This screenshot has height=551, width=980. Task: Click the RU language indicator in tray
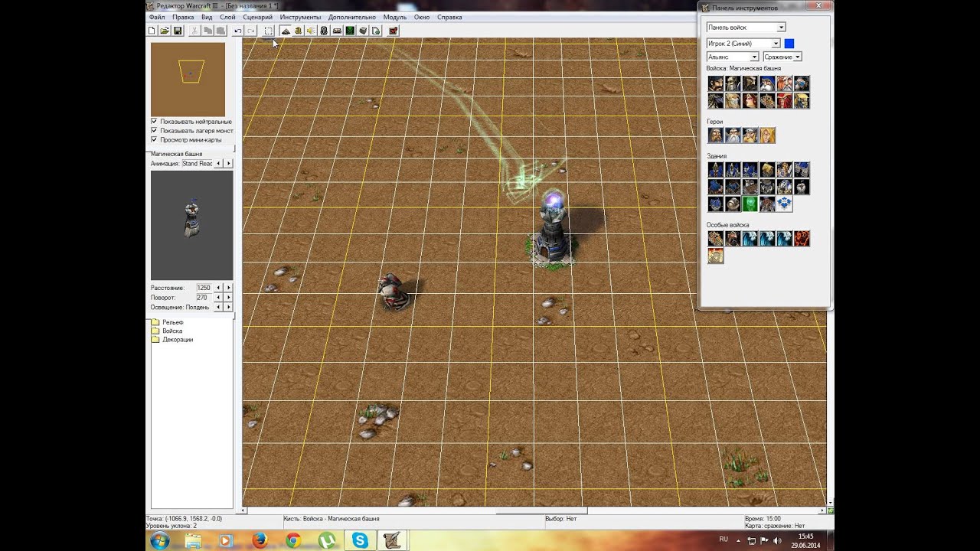(724, 540)
